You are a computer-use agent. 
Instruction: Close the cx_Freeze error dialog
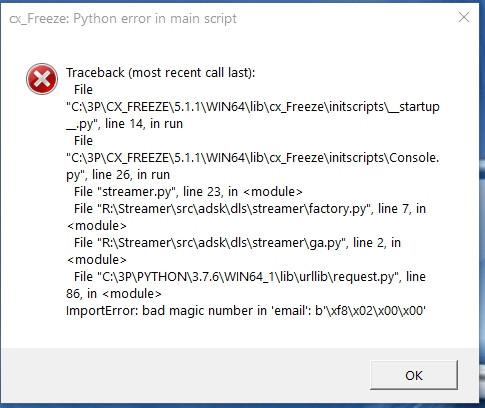pyautogui.click(x=464, y=17)
